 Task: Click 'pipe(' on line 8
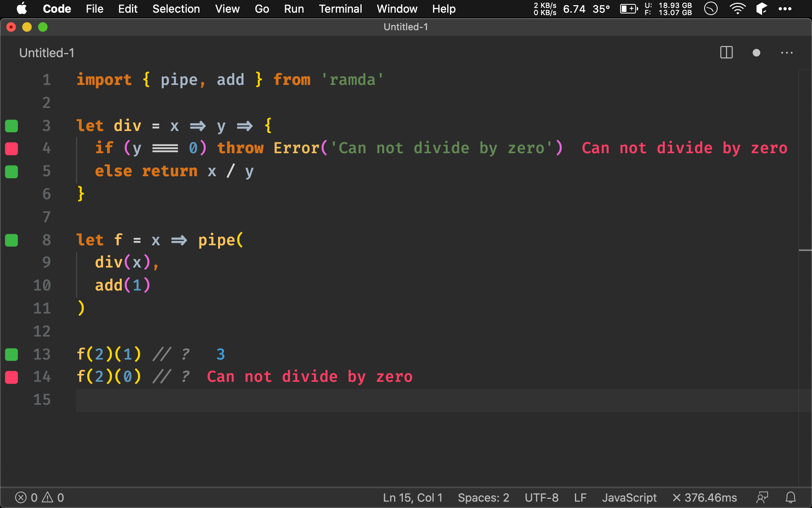tap(221, 240)
